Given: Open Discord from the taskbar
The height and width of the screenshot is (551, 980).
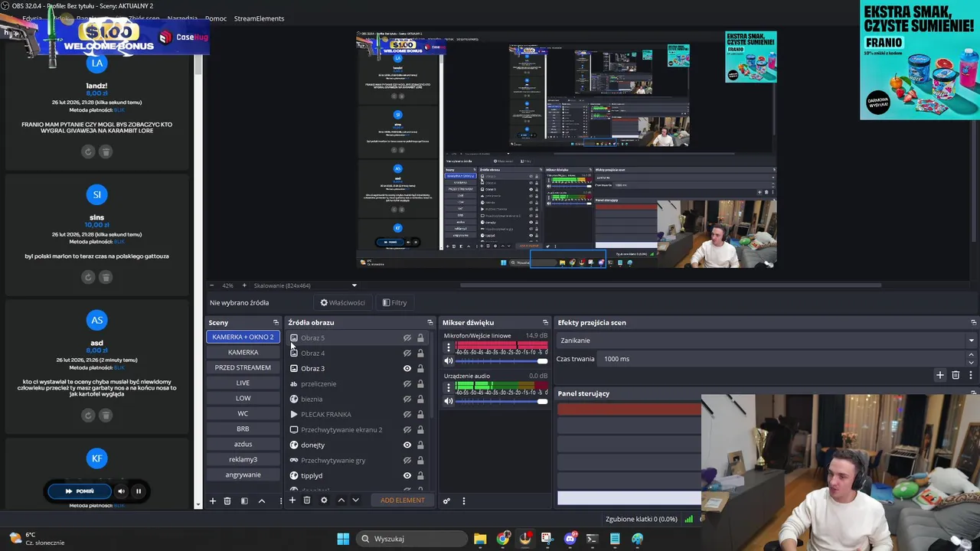Looking at the screenshot, I should coord(570,539).
